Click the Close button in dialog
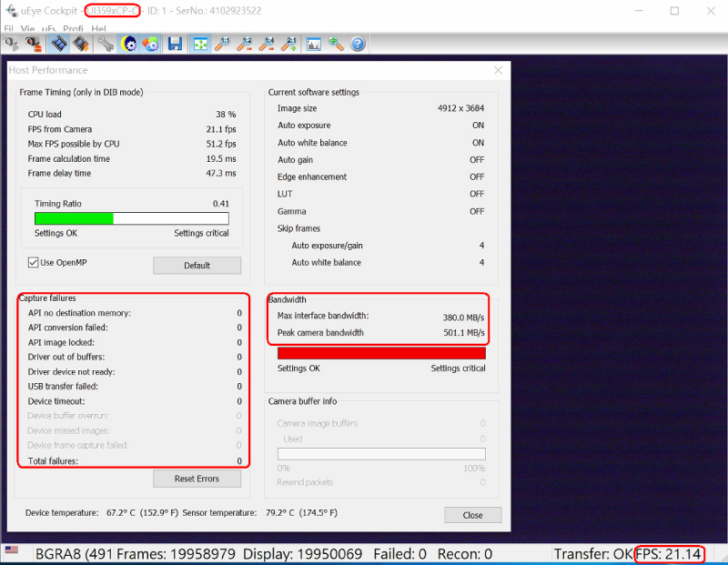Image resolution: width=728 pixels, height=565 pixels. tap(472, 515)
